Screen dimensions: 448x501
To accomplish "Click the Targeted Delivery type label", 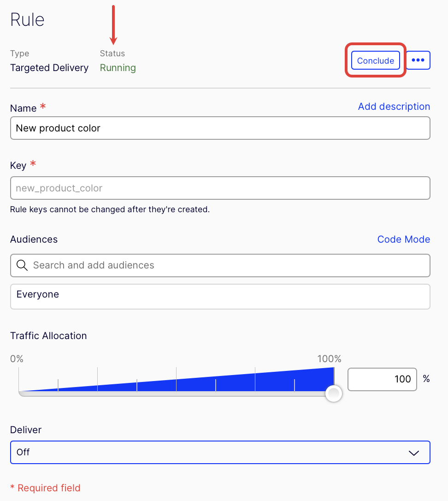I will coord(49,68).
